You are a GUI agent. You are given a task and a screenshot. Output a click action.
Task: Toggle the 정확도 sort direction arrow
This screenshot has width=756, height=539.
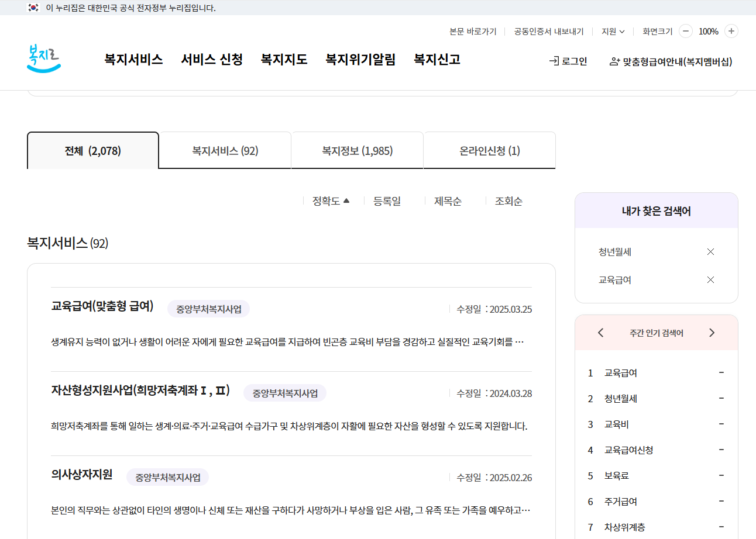click(346, 199)
